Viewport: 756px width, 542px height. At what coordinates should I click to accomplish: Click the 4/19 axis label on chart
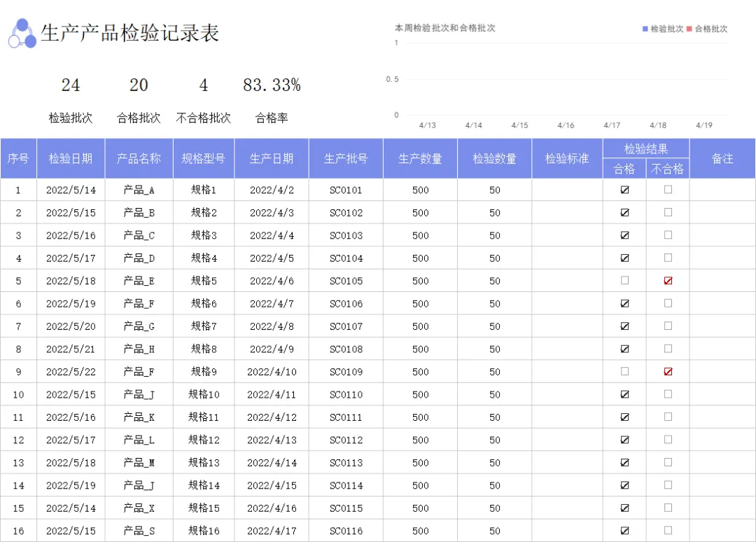704,125
